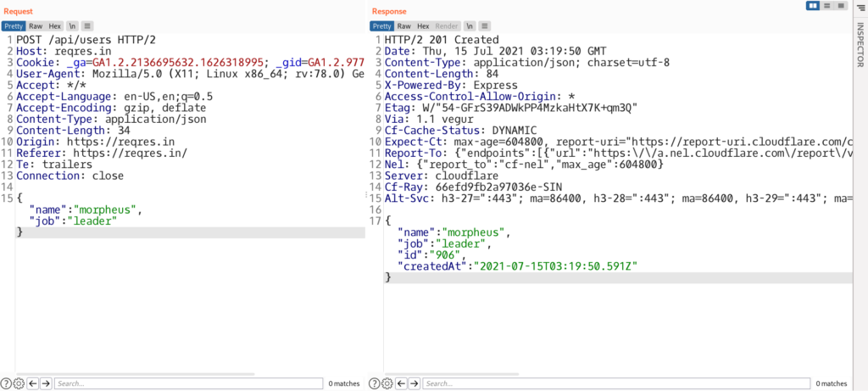Switch Response view to Pretty tab

382,26
